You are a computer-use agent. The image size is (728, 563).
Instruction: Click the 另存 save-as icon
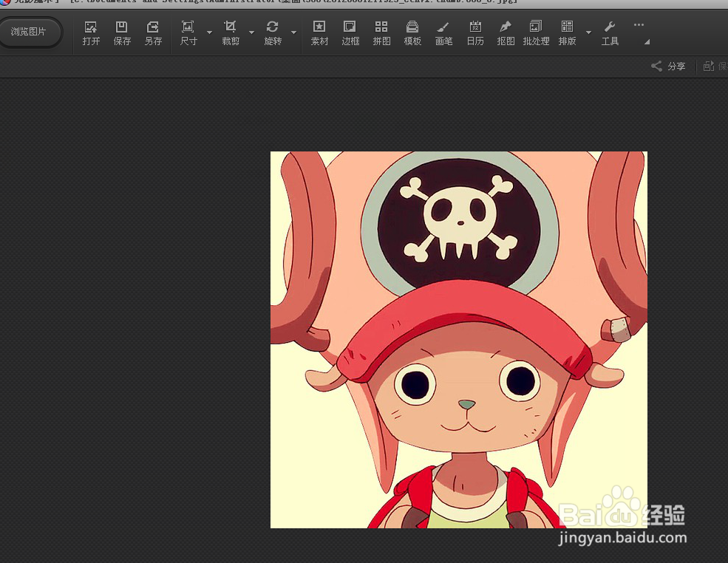click(153, 33)
